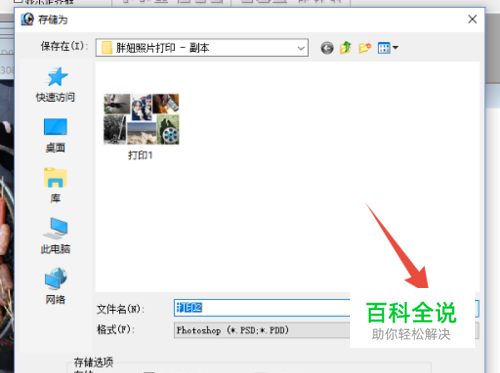Screen dimensions: 500x373
Task: Open This PC (此电脑) location
Action: point(56,236)
